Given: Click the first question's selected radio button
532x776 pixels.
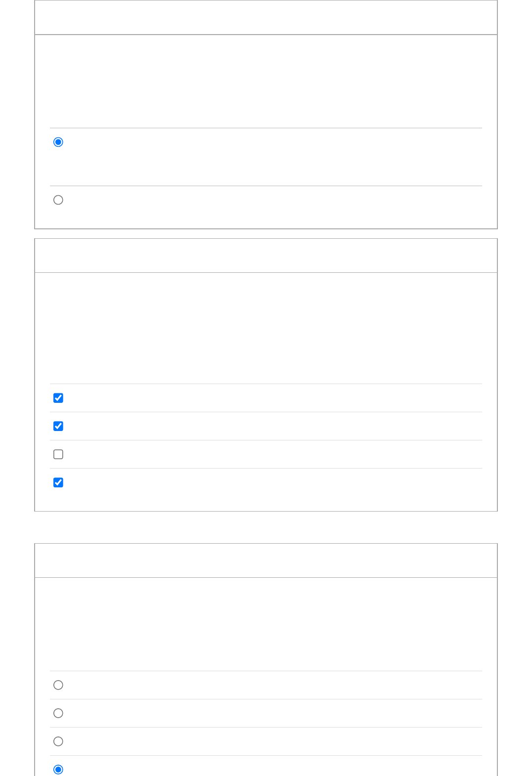Looking at the screenshot, I should point(58,142).
